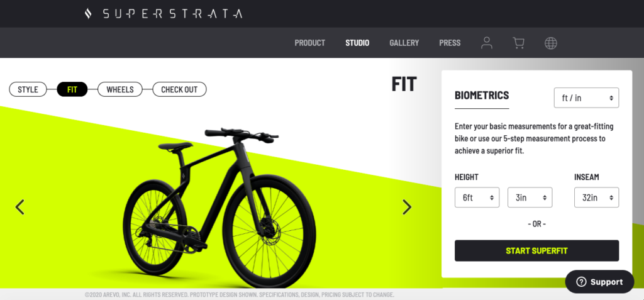Click the globe language icon

[x=551, y=43]
